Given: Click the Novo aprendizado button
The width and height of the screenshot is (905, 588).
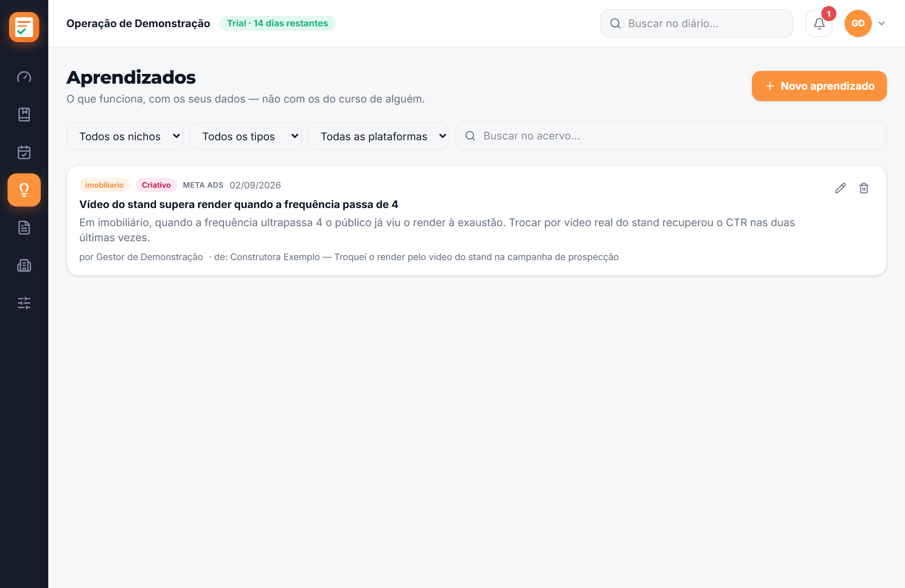Looking at the screenshot, I should 819,86.
